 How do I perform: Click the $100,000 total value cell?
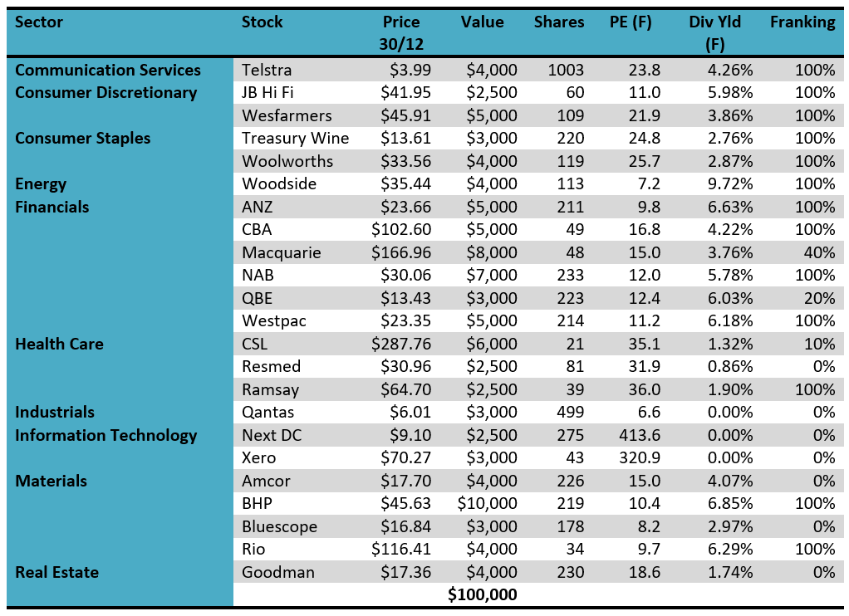click(x=482, y=594)
